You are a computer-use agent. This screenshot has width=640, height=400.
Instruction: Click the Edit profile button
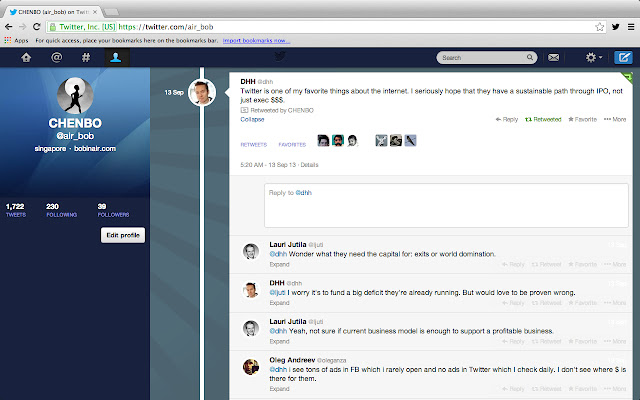pyautogui.click(x=124, y=235)
